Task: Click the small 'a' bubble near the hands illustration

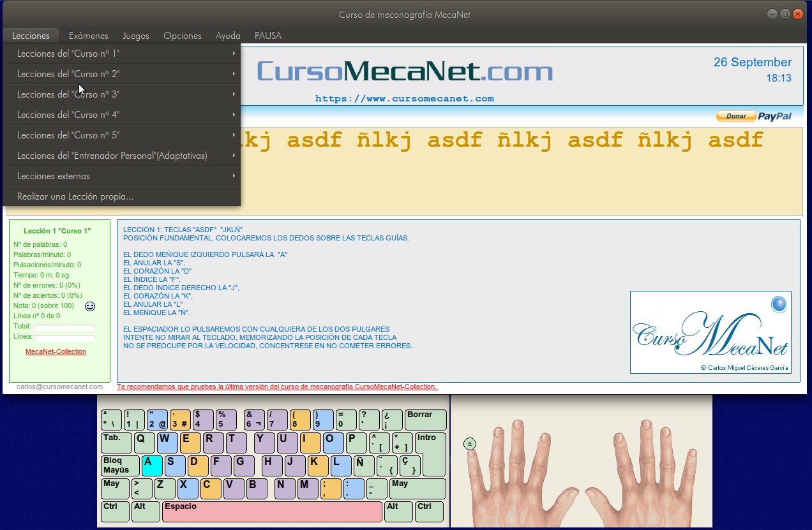Action: tap(470, 443)
